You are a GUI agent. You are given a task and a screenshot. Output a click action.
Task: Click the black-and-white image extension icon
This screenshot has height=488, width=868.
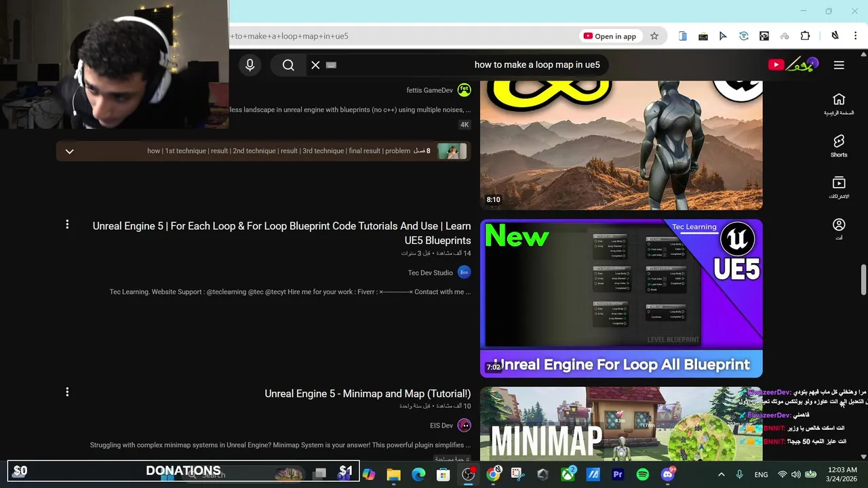pyautogui.click(x=764, y=36)
